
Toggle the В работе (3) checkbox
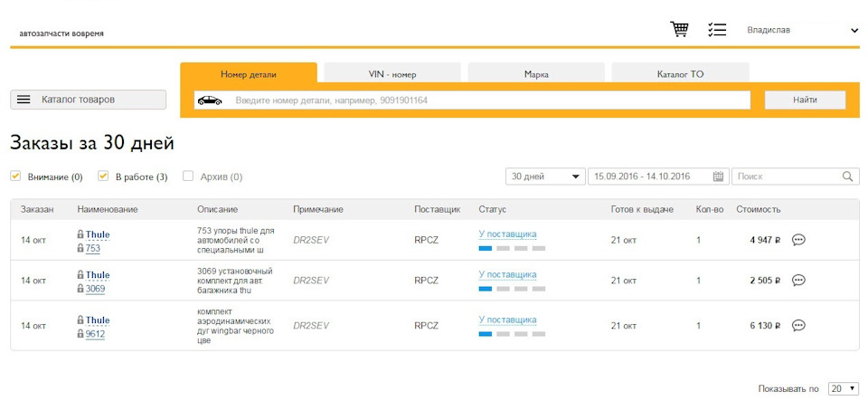(x=103, y=177)
